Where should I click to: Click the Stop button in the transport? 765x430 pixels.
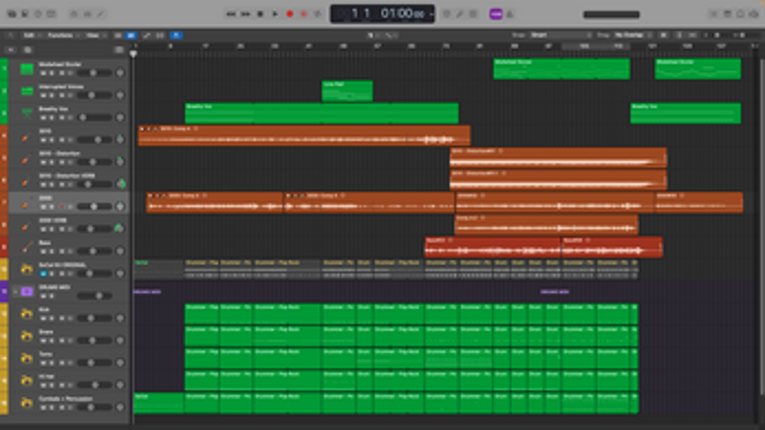pos(261,14)
